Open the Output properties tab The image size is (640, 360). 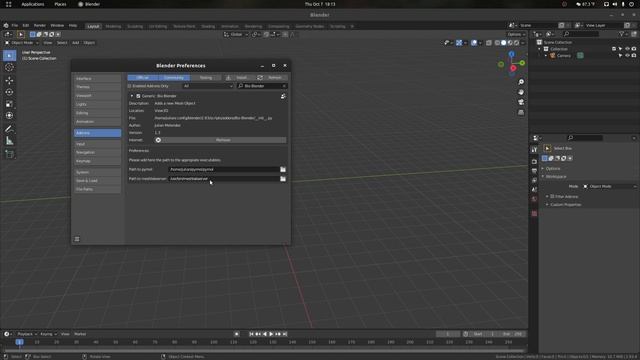click(534, 171)
